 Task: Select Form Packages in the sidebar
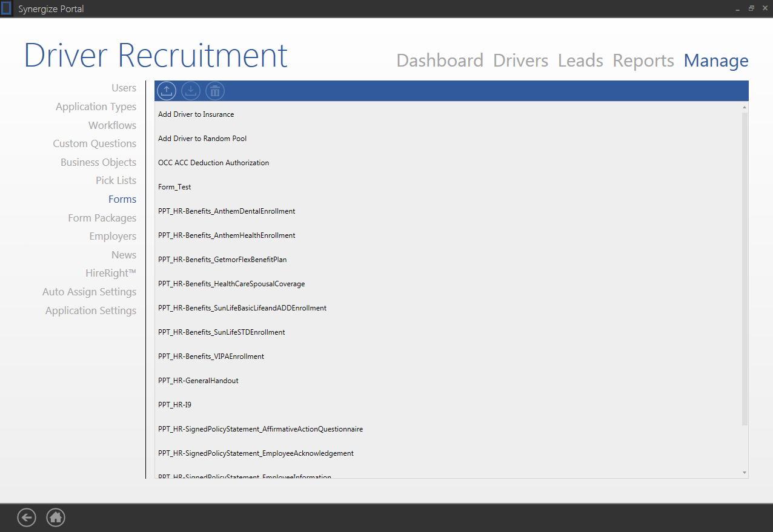pos(102,218)
